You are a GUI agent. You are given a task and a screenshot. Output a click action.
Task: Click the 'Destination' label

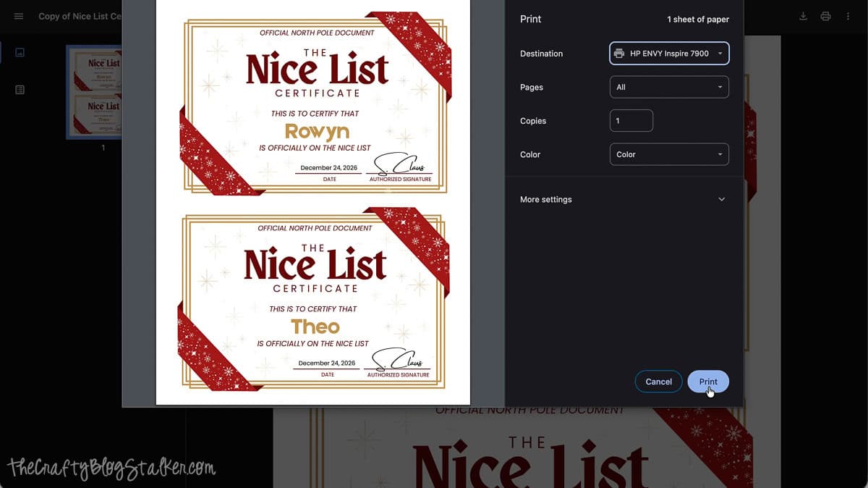click(541, 54)
